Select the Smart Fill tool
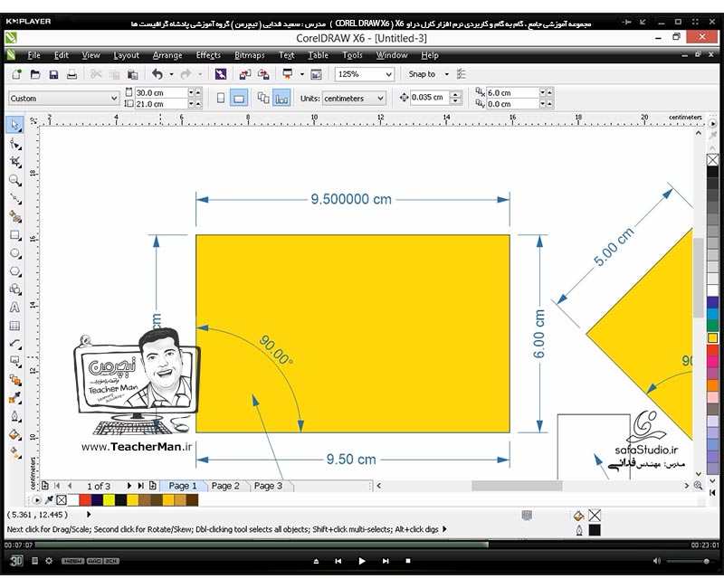 click(x=14, y=216)
